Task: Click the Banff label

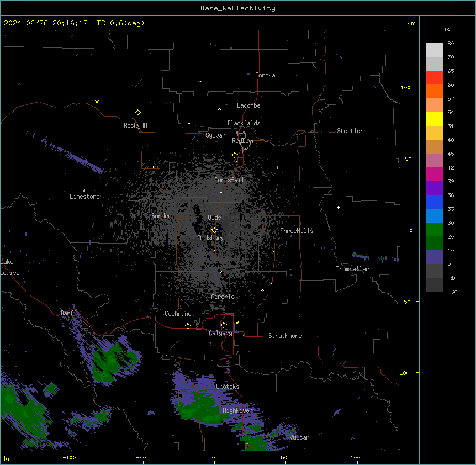Action: (68, 313)
